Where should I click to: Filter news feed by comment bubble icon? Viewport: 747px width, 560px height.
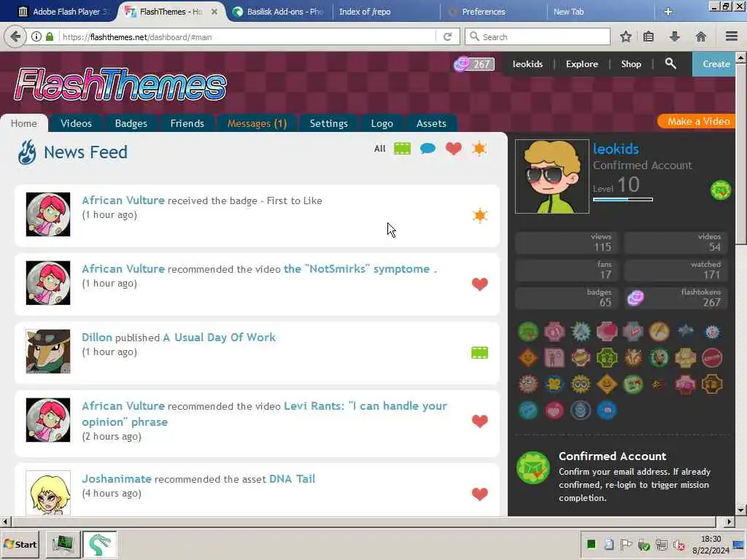[427, 149]
